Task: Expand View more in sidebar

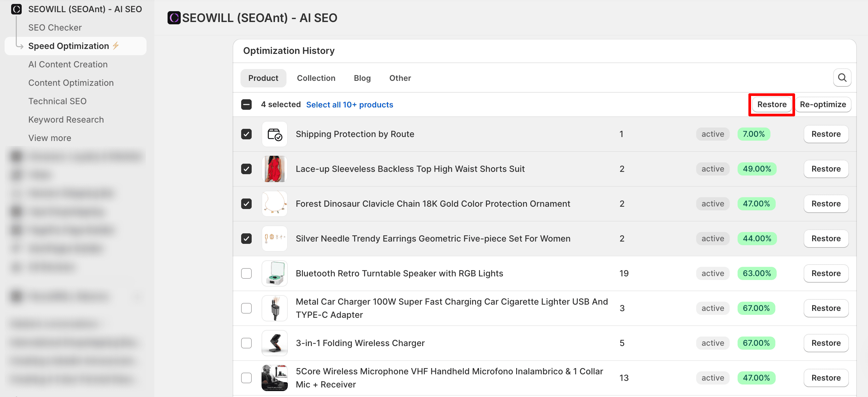Action: click(x=50, y=138)
